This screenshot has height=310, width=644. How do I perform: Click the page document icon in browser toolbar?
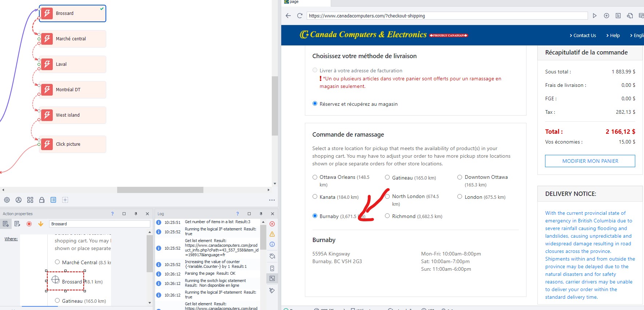point(618,16)
